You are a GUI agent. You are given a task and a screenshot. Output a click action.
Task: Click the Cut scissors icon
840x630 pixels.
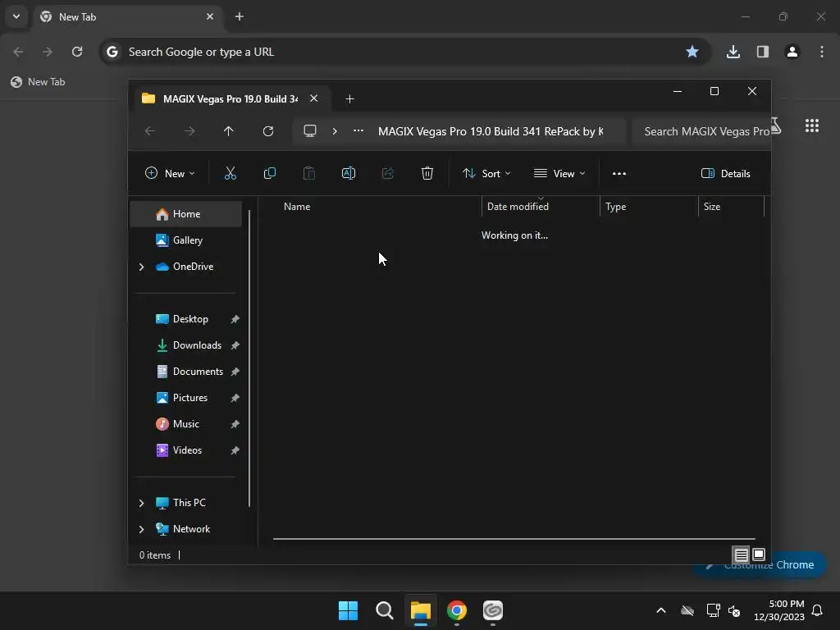230,173
